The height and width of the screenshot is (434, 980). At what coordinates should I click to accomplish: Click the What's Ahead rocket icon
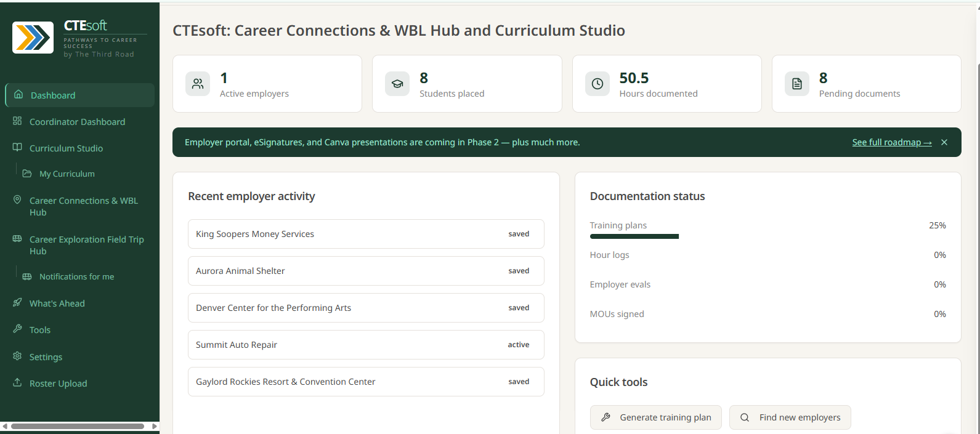click(17, 303)
